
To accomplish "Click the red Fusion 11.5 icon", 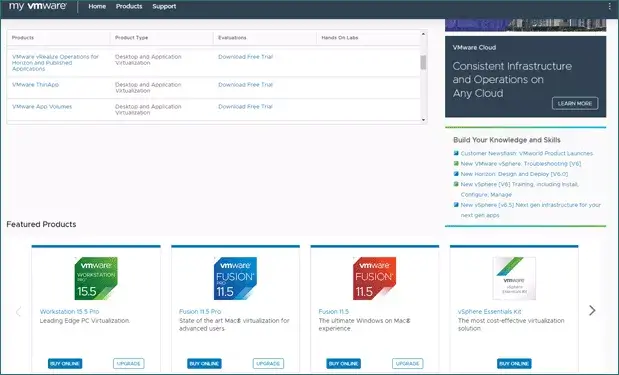I will (x=375, y=278).
